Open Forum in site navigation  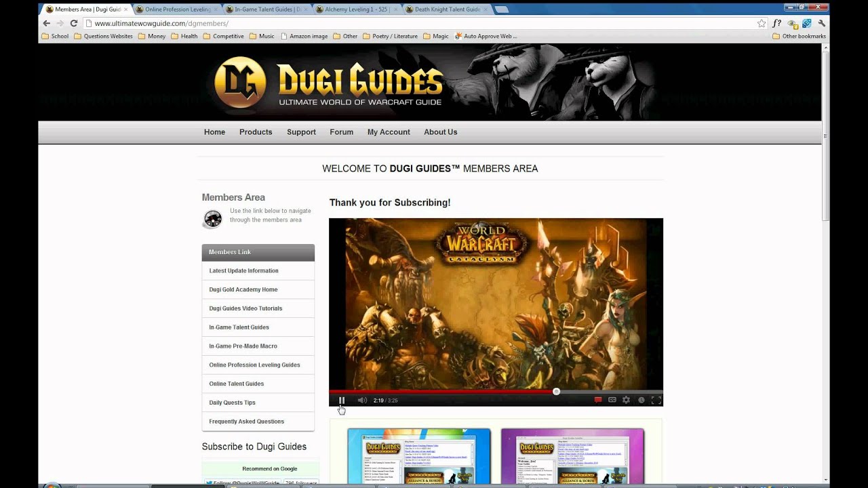(341, 132)
